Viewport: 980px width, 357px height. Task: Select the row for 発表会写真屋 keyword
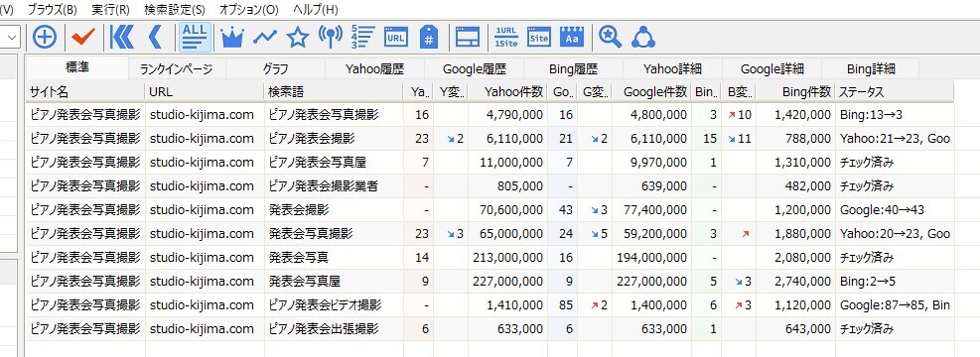click(490, 281)
